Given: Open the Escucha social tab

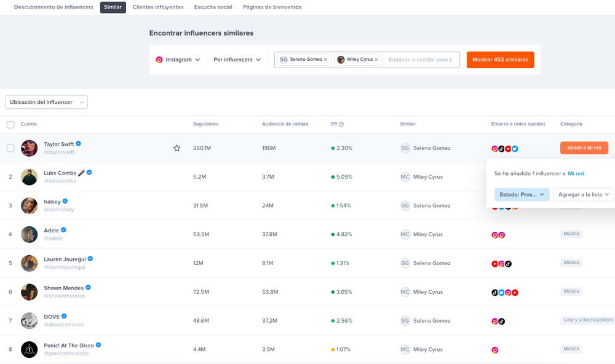Looking at the screenshot, I should coord(213,7).
